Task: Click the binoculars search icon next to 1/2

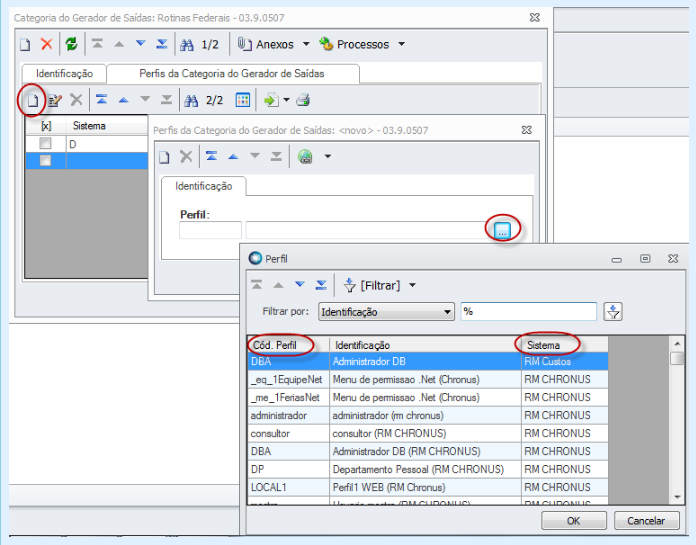Action: point(187,44)
